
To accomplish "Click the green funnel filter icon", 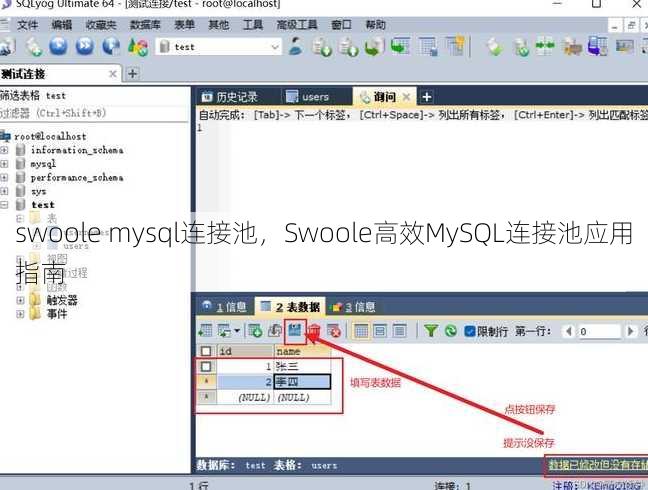I will (x=431, y=331).
